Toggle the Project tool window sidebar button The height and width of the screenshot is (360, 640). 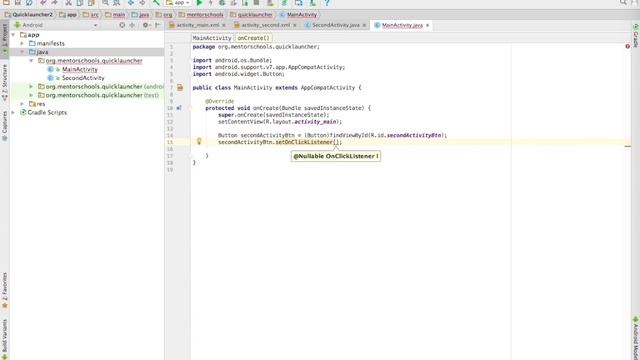(x=4, y=39)
